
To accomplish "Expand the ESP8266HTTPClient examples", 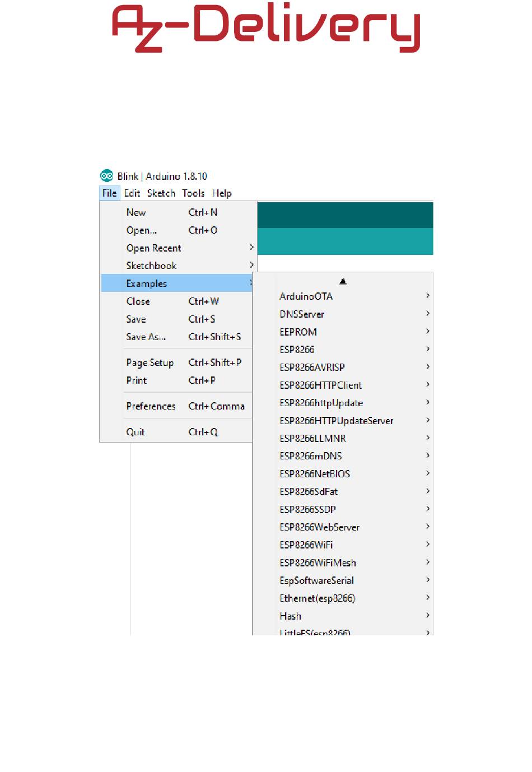I will 343,385.
